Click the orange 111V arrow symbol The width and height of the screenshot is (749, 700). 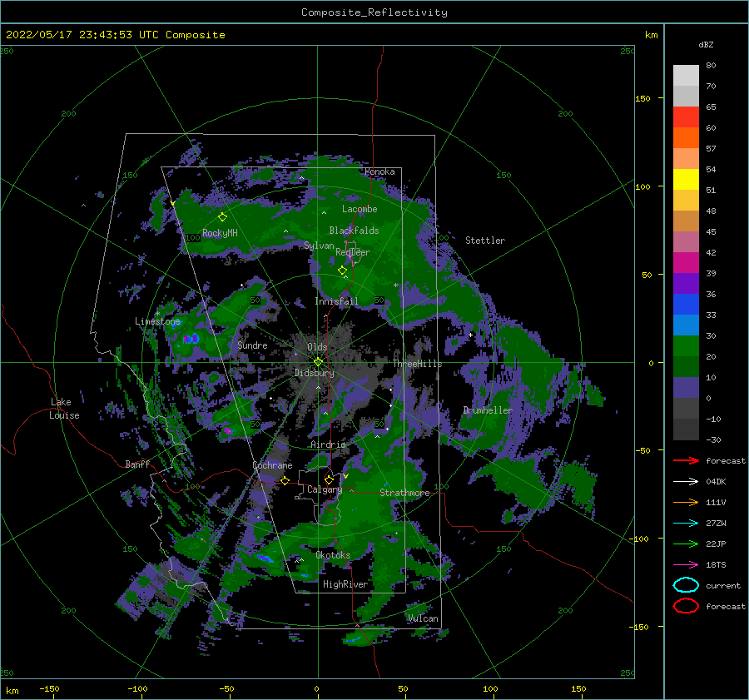[x=686, y=502]
